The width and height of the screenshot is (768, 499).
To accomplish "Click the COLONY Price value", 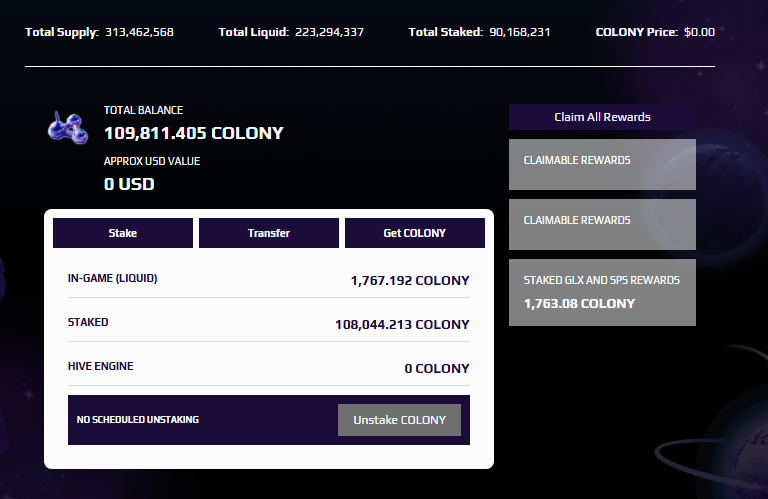I will tap(699, 32).
